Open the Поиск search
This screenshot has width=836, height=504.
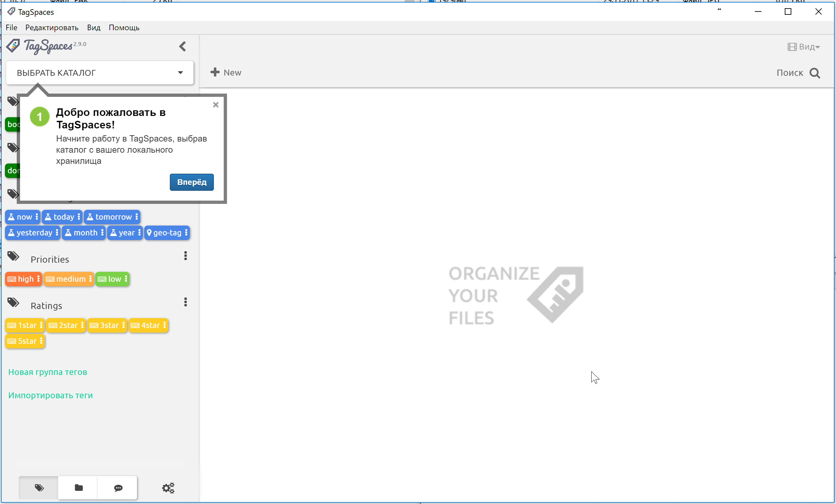[798, 73]
